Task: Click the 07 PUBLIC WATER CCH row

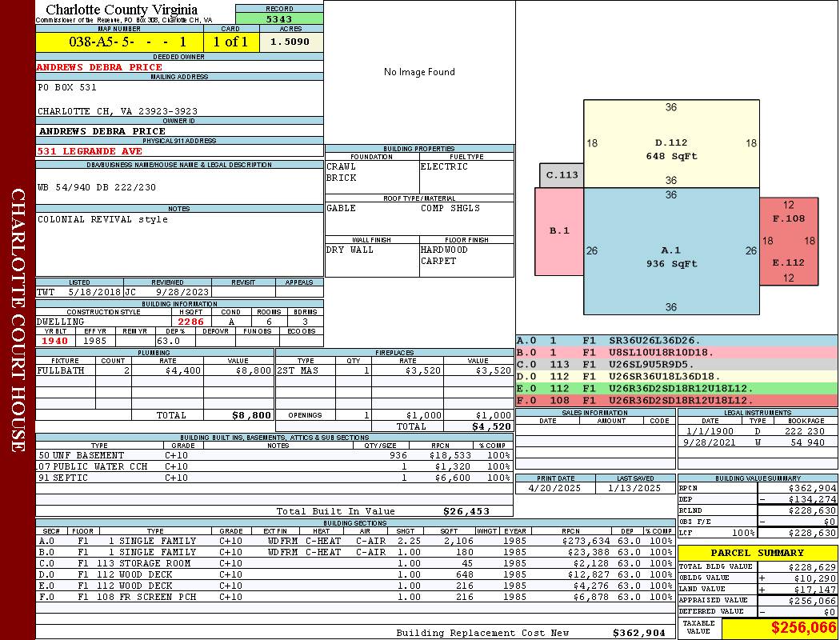Action: point(274,466)
